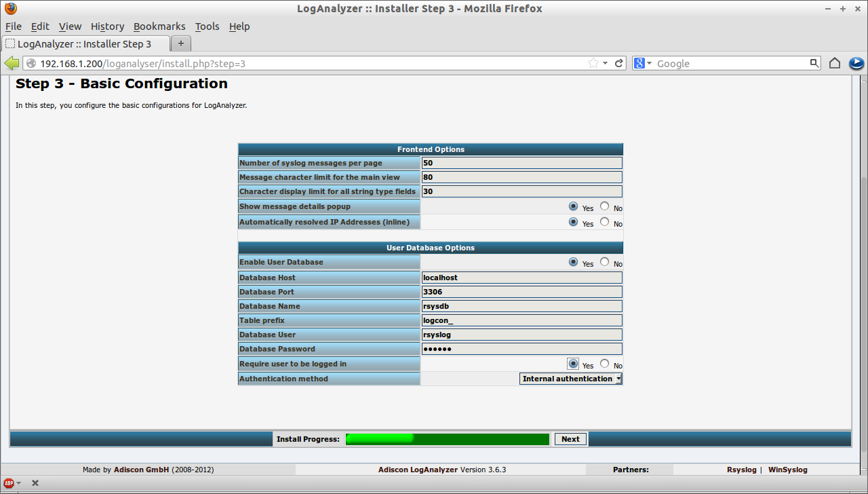
Task: Select No for Automatically resolved IP Addresses
Action: 604,222
